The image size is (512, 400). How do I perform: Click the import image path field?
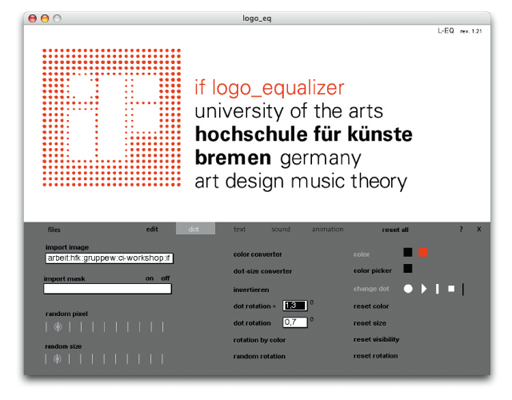[109, 258]
